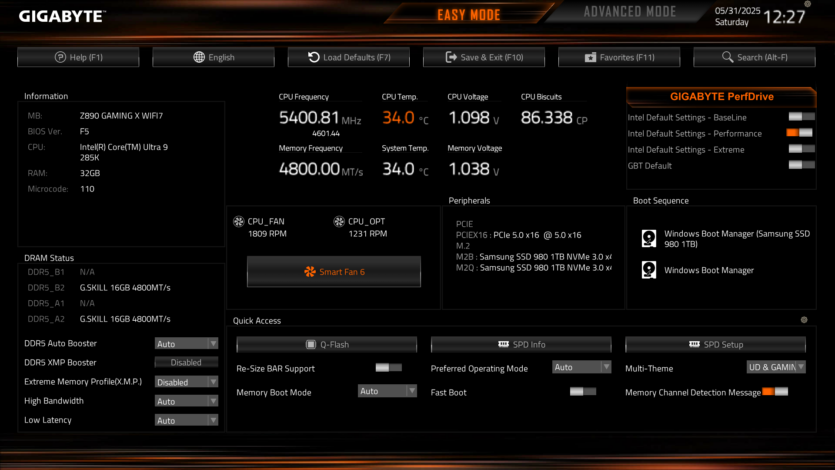Screen dimensions: 835x470
Task: Toggle Re-Size BAR Support
Action: (389, 367)
